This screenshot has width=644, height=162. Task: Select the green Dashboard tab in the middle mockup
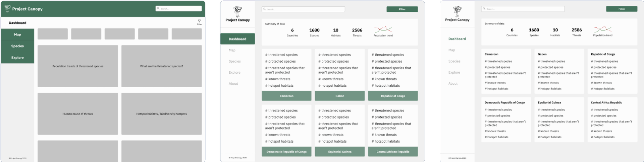[237, 39]
